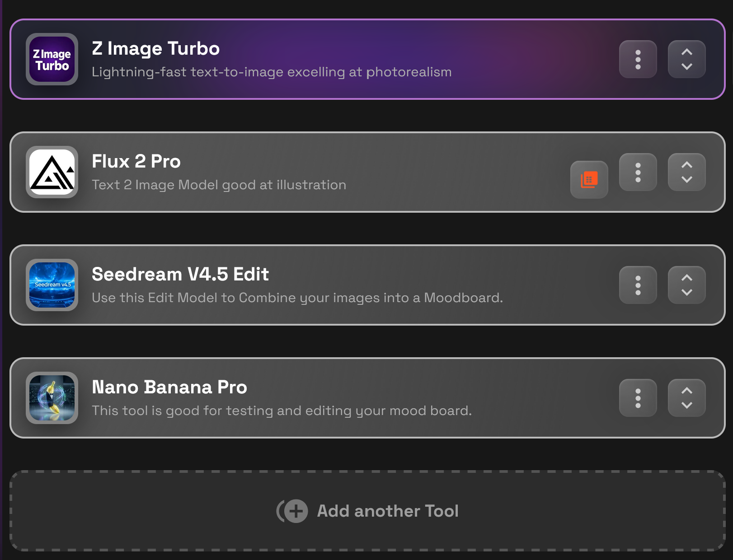This screenshot has height=560, width=733.
Task: Select the Nano Banana Pro banana icon
Action: click(x=51, y=398)
